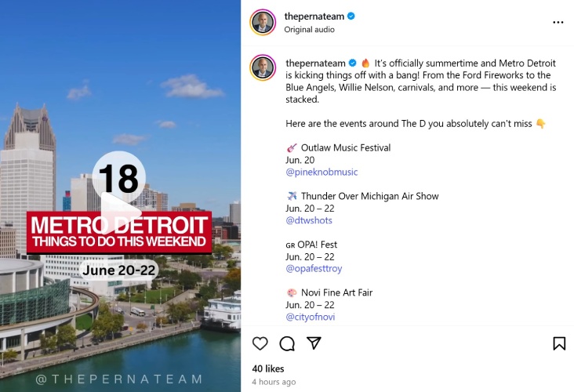Click the 4 hours ago timestamp
Image resolution: width=574 pixels, height=392 pixels.
(274, 382)
